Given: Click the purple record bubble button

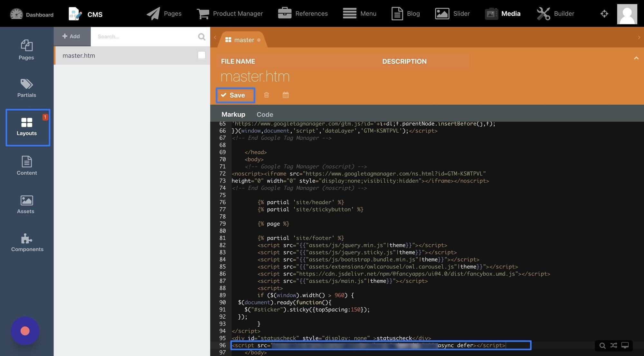Looking at the screenshot, I should tap(25, 331).
